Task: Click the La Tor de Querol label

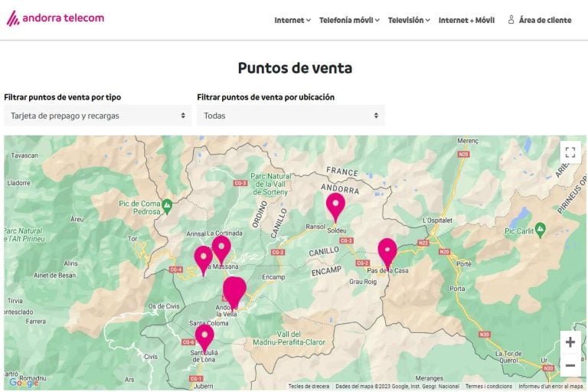Action: [x=508, y=357]
